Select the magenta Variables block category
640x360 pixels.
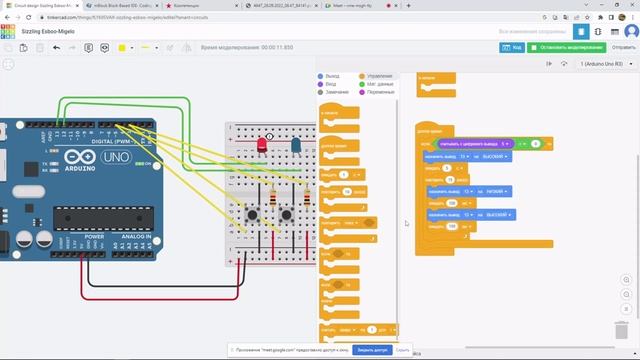tap(377, 92)
